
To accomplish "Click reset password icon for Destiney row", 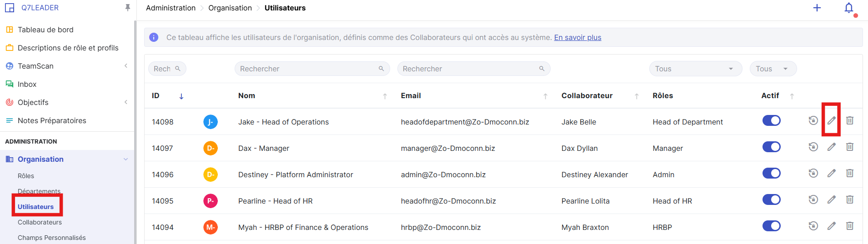I will pos(813,173).
